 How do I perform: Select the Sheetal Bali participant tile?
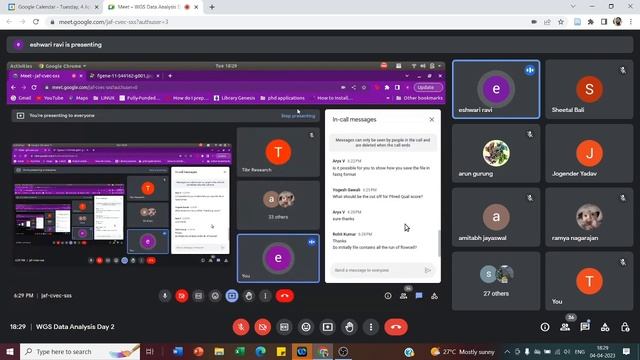(589, 89)
